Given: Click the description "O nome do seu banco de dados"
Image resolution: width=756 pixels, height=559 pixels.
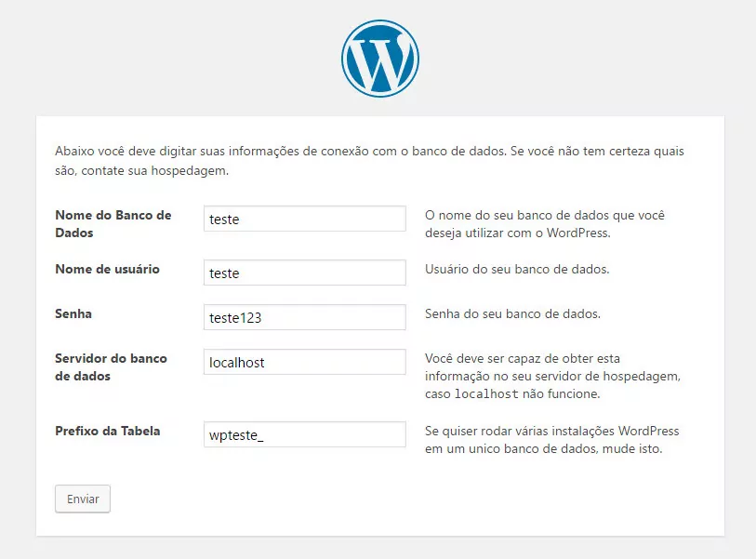Looking at the screenshot, I should coord(545,224).
